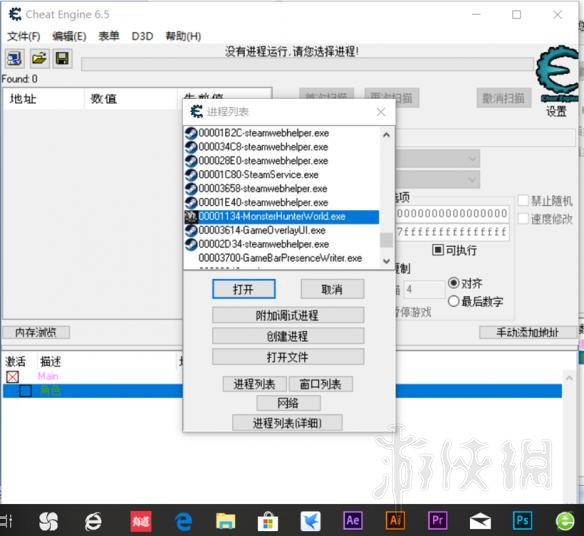Image resolution: width=584 pixels, height=536 pixels.
Task: Open the 帮助(H) menu
Action: (183, 36)
